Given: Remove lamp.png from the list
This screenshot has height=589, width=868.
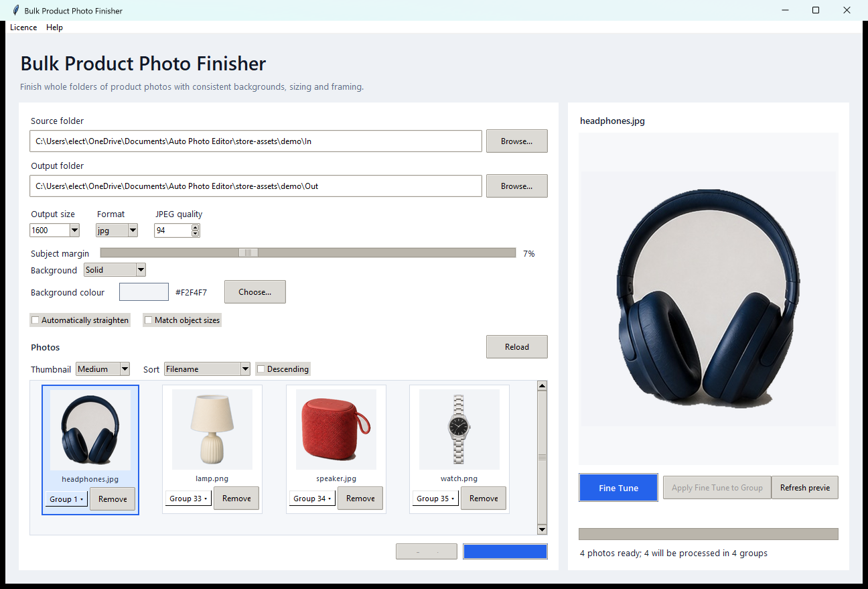Looking at the screenshot, I should pos(236,499).
